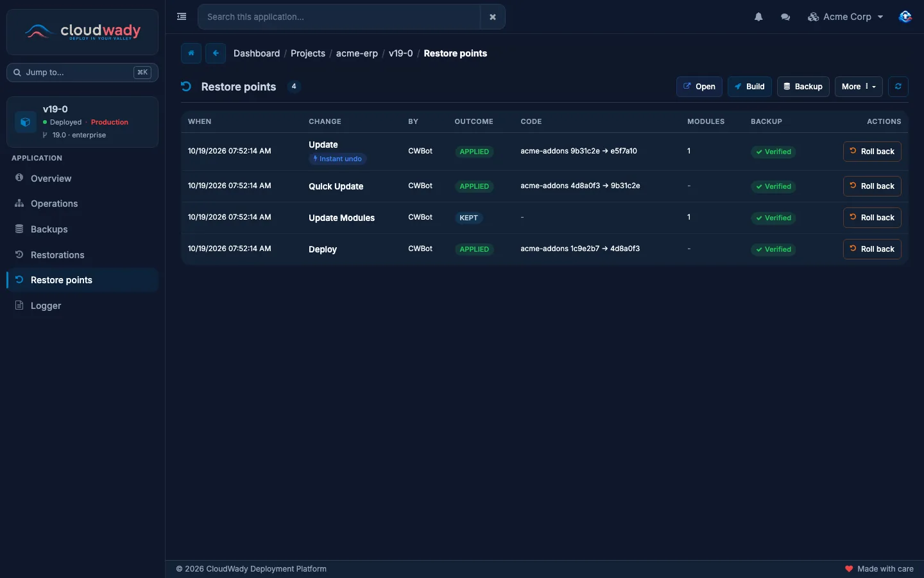924x578 pixels.
Task: Toggle the sidebar collapse icon
Action: [x=182, y=17]
